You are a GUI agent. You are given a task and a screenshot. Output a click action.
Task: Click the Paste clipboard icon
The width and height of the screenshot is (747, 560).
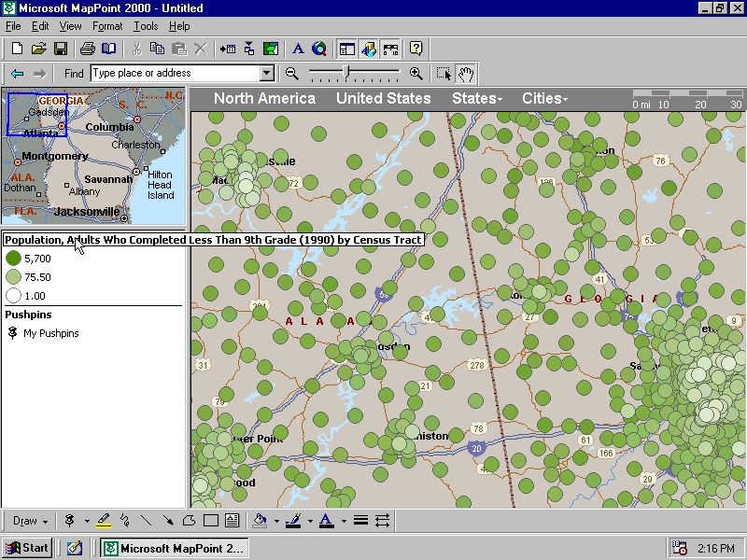tap(179, 49)
